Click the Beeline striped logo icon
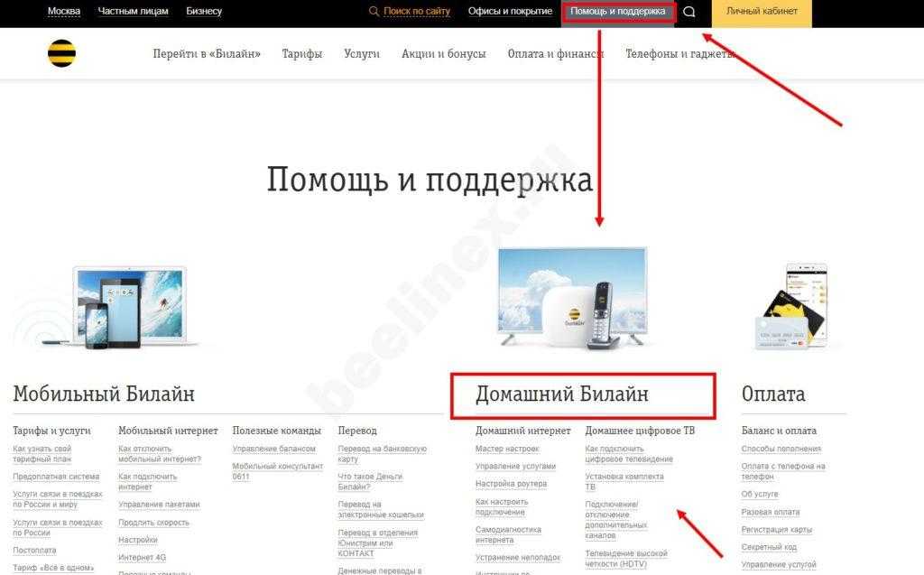The image size is (924, 575). click(x=61, y=54)
